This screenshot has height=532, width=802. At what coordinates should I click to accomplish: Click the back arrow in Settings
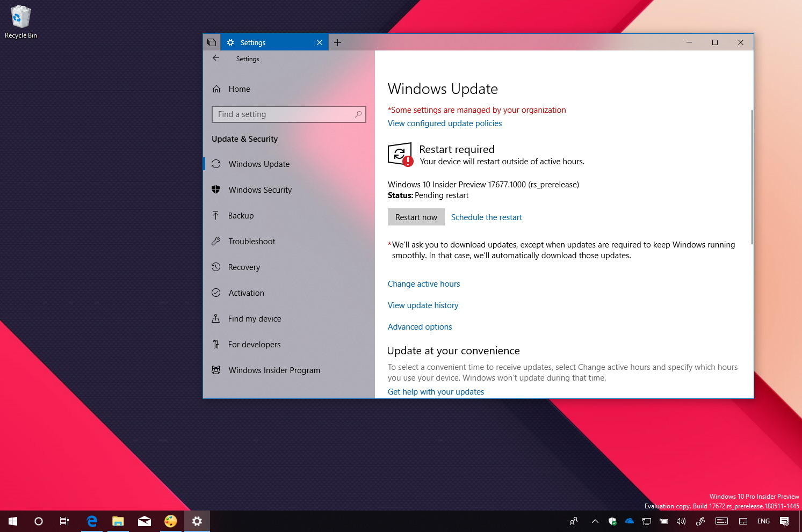coord(215,59)
